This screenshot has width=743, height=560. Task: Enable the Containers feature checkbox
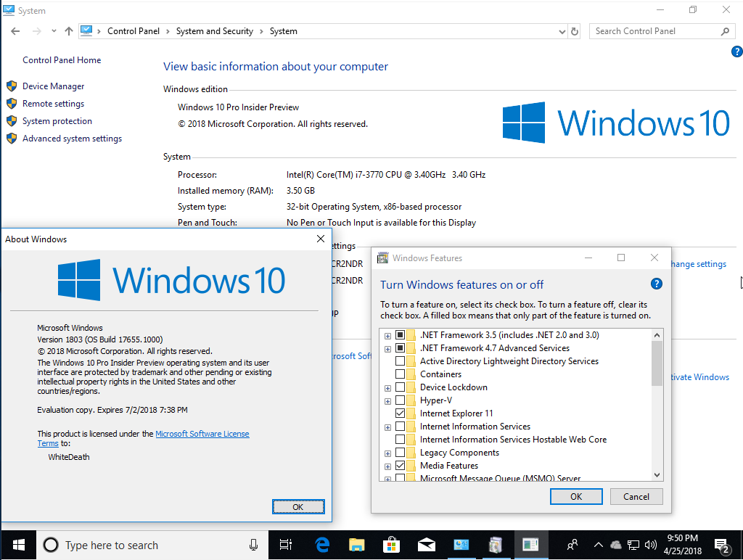(x=400, y=374)
